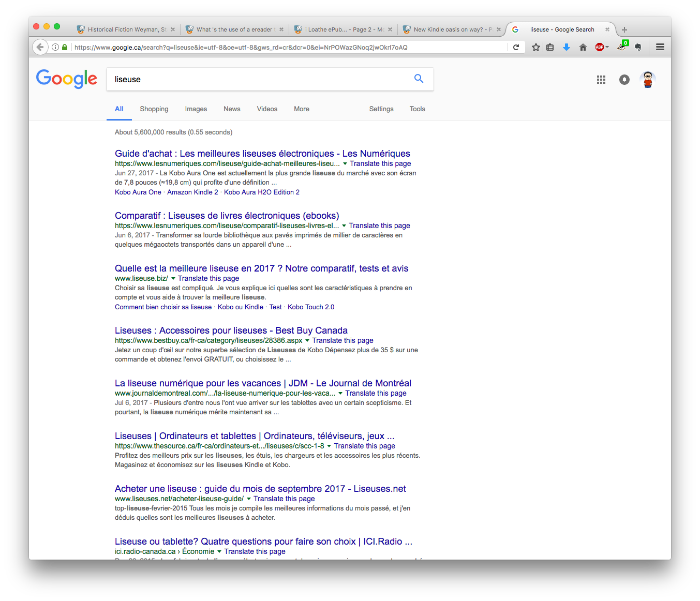Viewport: 700px width, 601px height.
Task: Translate the www.liseuse.biz result page
Action: (208, 279)
